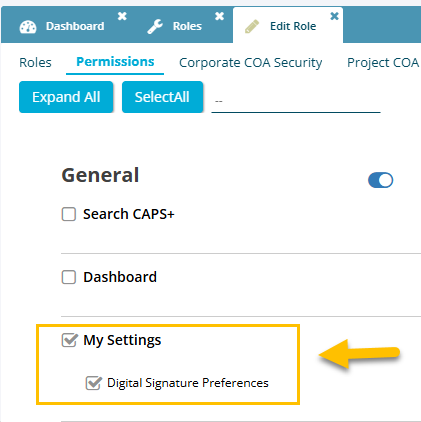Uncheck the My Settings checkbox
The width and height of the screenshot is (421, 422).
pos(69,340)
